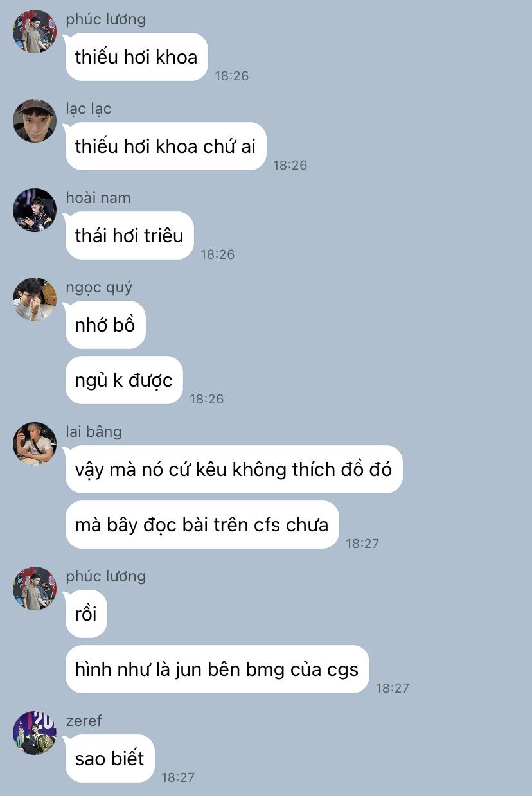Tap the 'ngủ k được' message
Image resolution: width=532 pixels, height=796 pixels.
[124, 380]
